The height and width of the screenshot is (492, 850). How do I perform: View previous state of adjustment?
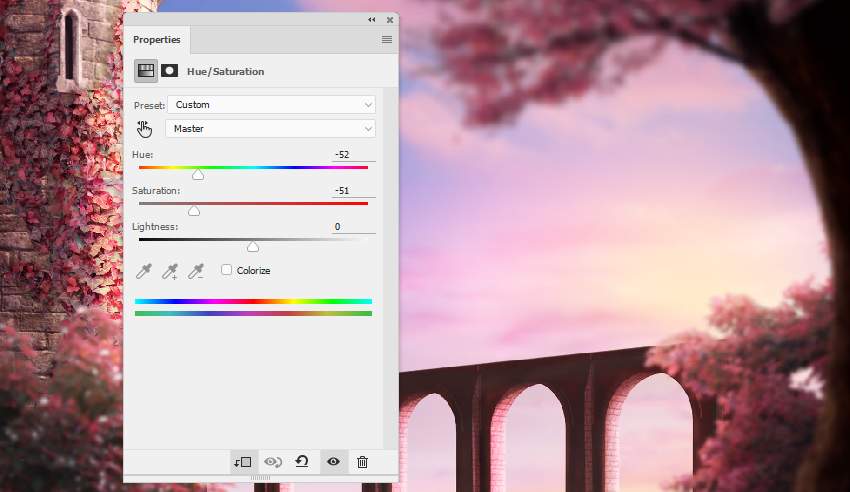[x=273, y=462]
